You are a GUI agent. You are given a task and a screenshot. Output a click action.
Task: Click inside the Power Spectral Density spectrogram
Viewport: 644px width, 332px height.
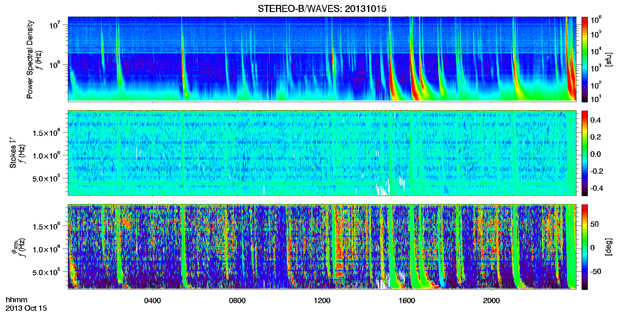click(x=322, y=59)
